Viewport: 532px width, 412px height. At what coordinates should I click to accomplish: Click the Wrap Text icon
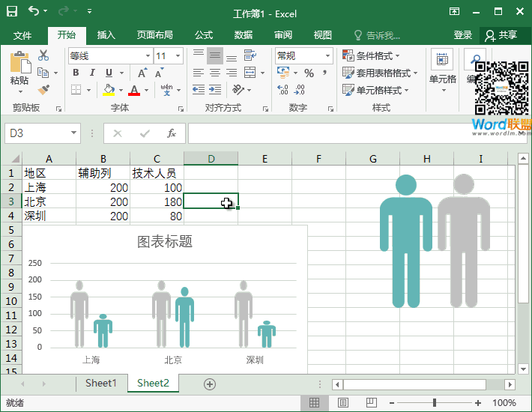pyautogui.click(x=251, y=56)
